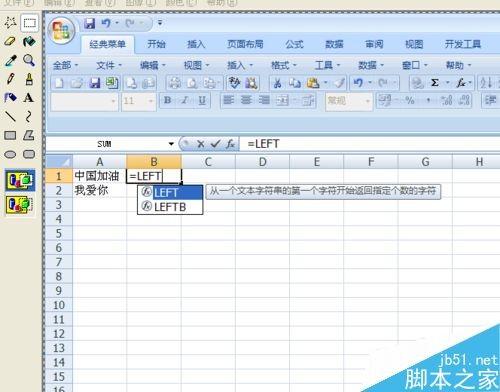Switch to the 审阅 ribbon tab
The height and width of the screenshot is (392, 500).
(374, 44)
